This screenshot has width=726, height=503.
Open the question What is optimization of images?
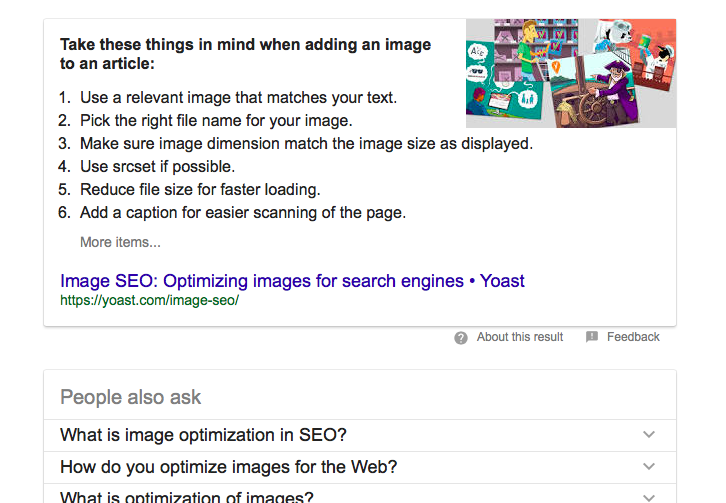[x=187, y=497]
